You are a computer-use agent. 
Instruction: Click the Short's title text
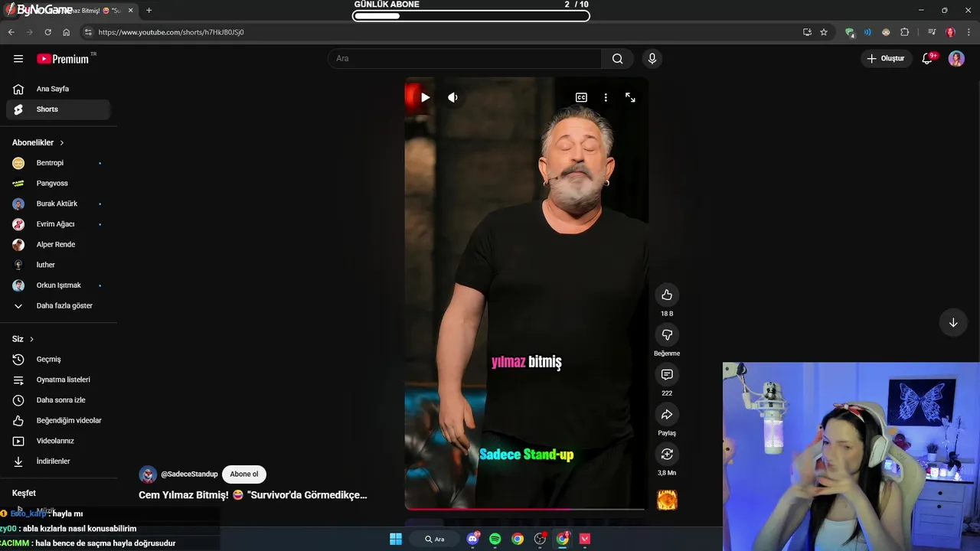click(x=253, y=495)
